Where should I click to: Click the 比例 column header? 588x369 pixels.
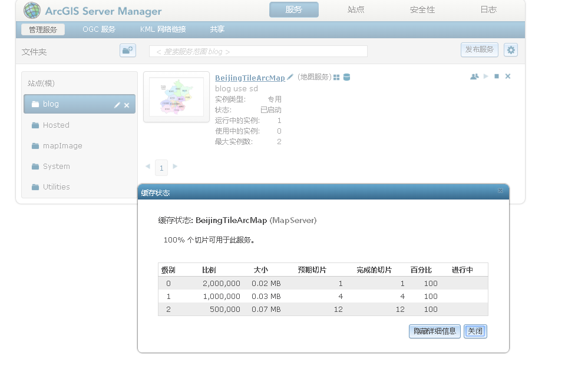(x=209, y=270)
